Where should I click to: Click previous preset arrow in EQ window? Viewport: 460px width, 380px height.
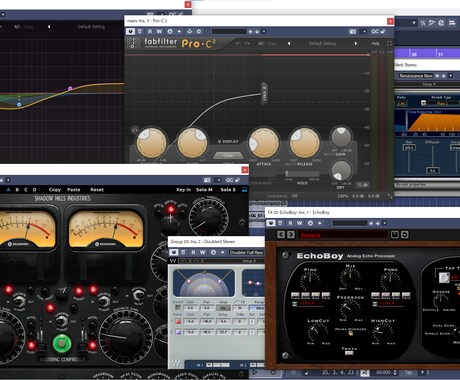49,27
